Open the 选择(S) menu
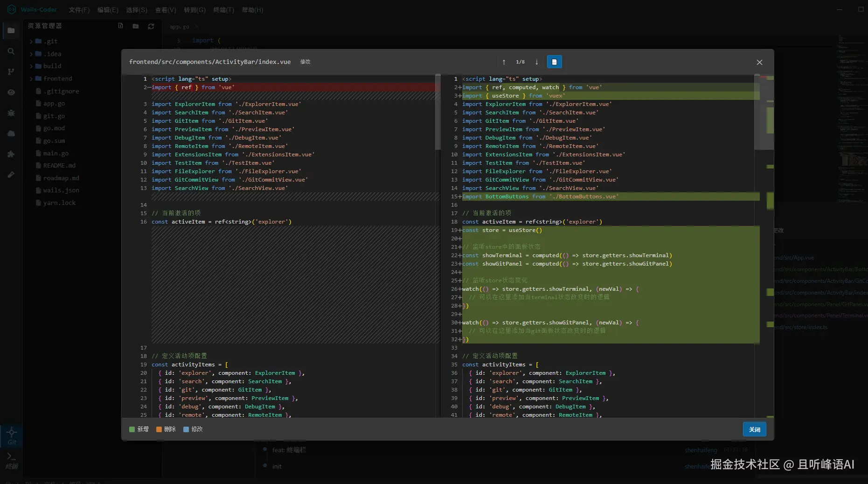This screenshot has width=868, height=484. point(137,10)
